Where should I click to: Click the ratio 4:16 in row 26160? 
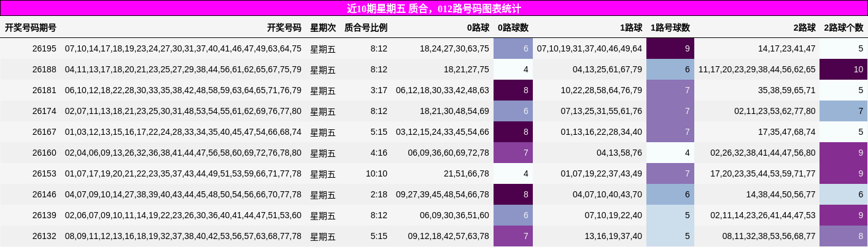pos(379,153)
